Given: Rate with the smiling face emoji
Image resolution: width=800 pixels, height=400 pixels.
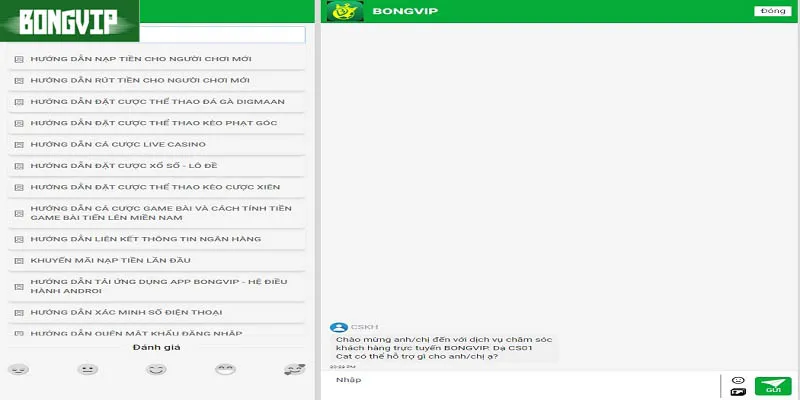Looking at the screenshot, I should click(156, 369).
